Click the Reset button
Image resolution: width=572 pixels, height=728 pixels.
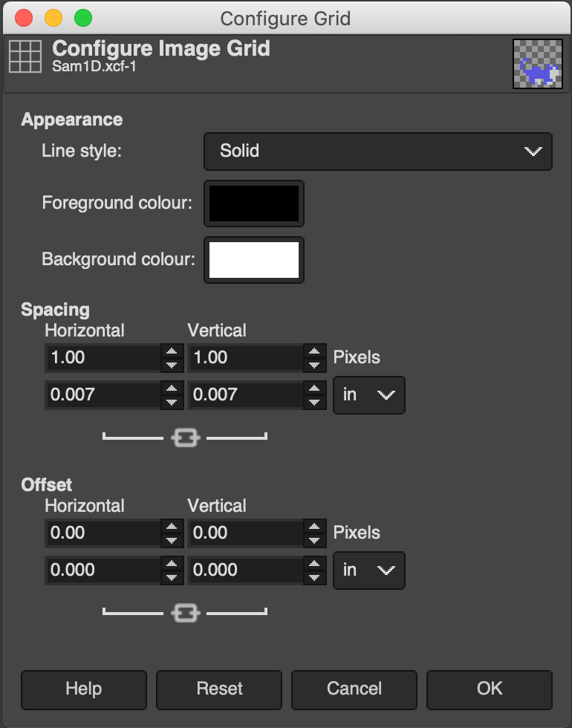219,689
